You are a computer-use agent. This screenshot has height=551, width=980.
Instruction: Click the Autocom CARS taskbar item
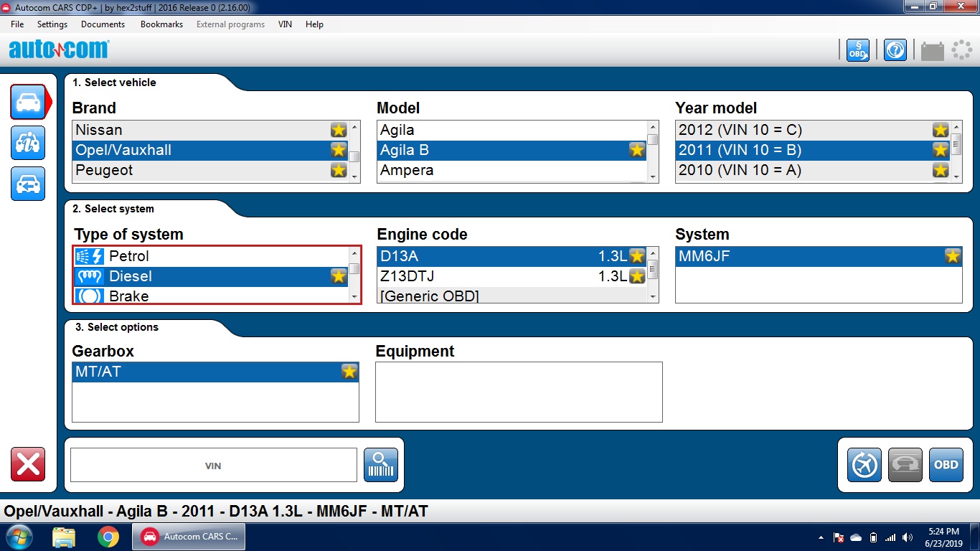coord(189,537)
